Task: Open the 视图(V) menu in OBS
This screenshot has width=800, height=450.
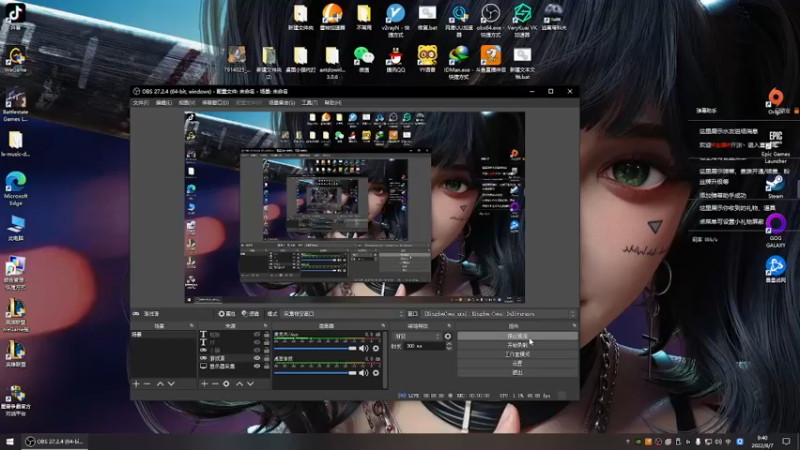Action: point(187,103)
